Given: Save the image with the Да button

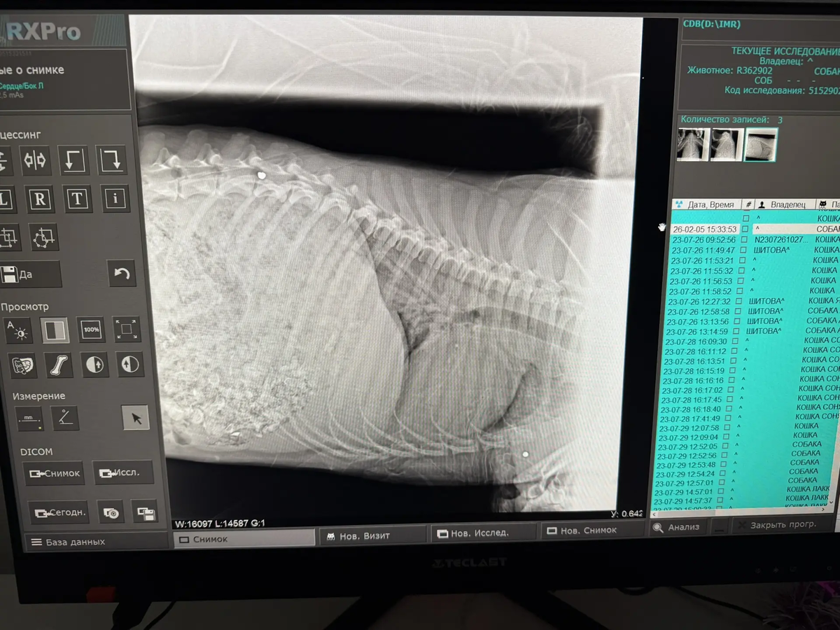Looking at the screenshot, I should (x=30, y=274).
